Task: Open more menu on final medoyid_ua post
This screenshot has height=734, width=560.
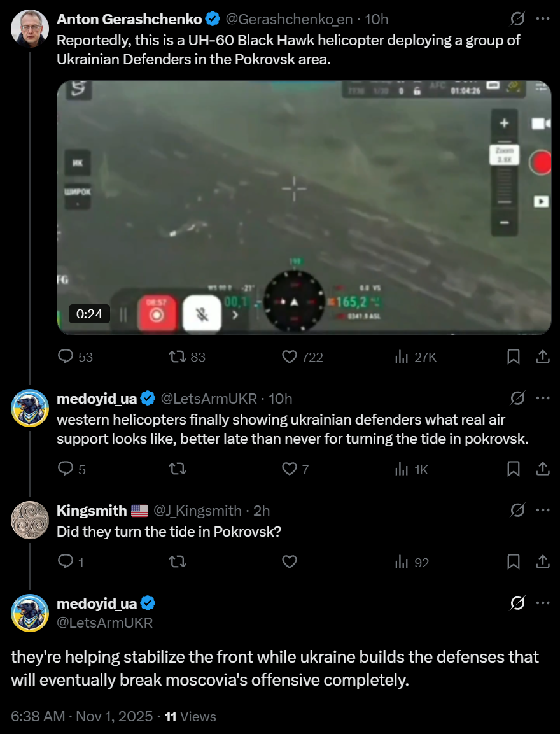Action: click(x=543, y=603)
